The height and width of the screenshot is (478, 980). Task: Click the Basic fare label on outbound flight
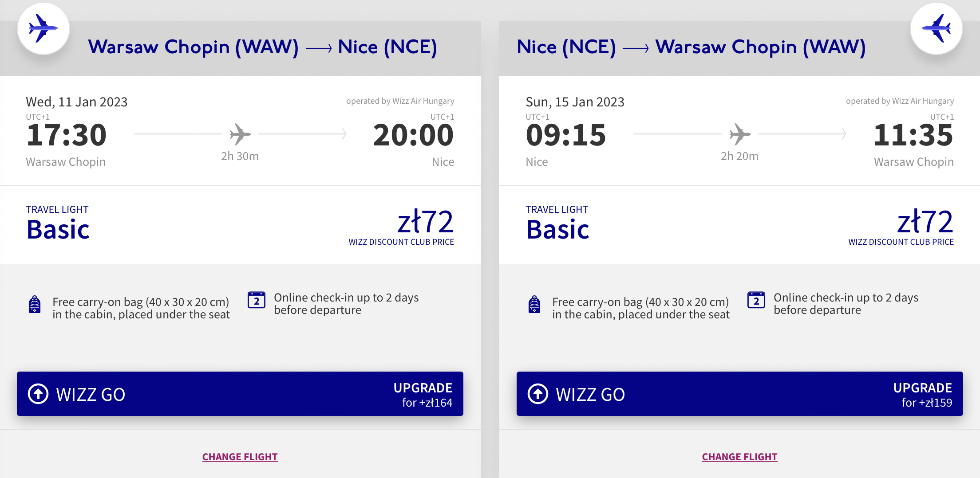[58, 230]
